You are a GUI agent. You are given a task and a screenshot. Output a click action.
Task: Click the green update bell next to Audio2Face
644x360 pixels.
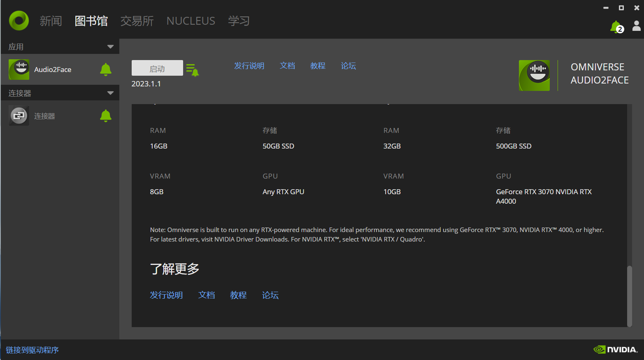point(106,70)
